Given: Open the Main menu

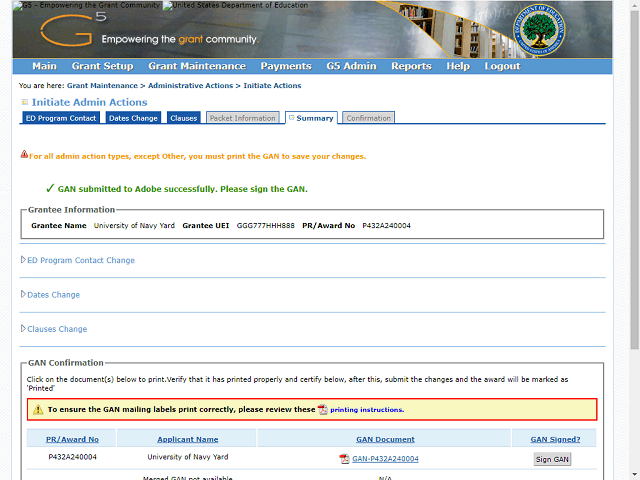Looking at the screenshot, I should coord(44,66).
